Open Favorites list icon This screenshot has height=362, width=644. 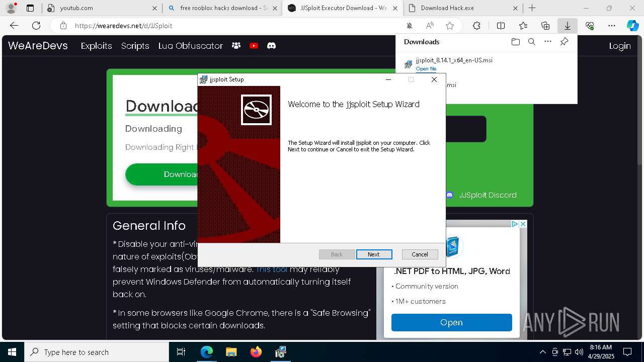click(523, 26)
